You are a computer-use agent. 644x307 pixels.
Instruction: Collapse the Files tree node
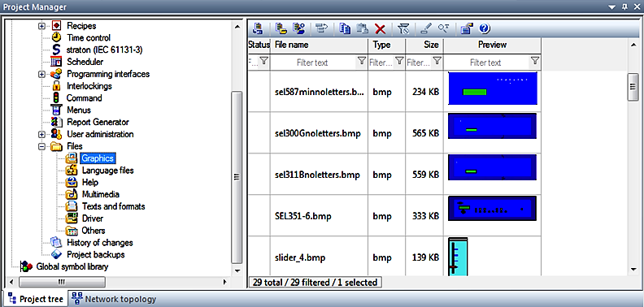pos(41,146)
